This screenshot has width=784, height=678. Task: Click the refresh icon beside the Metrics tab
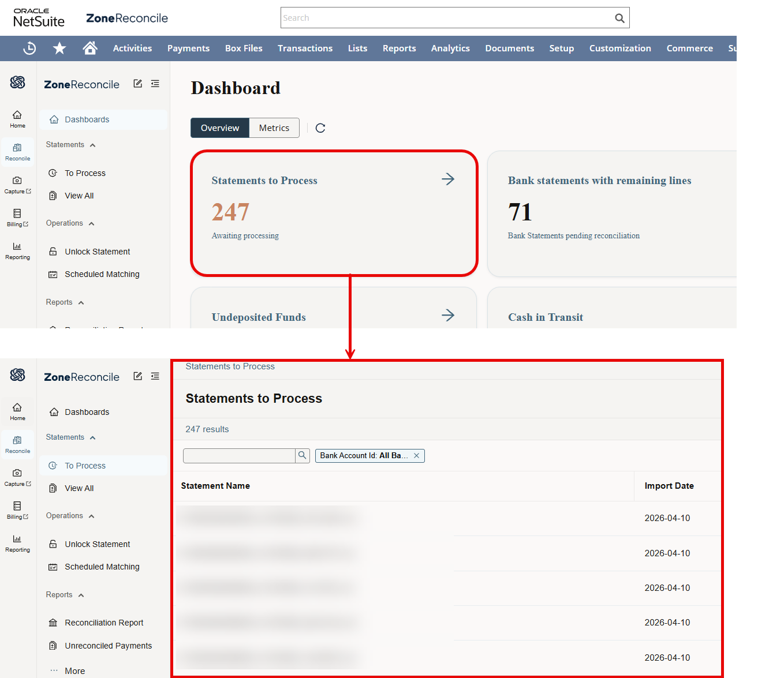pos(320,128)
